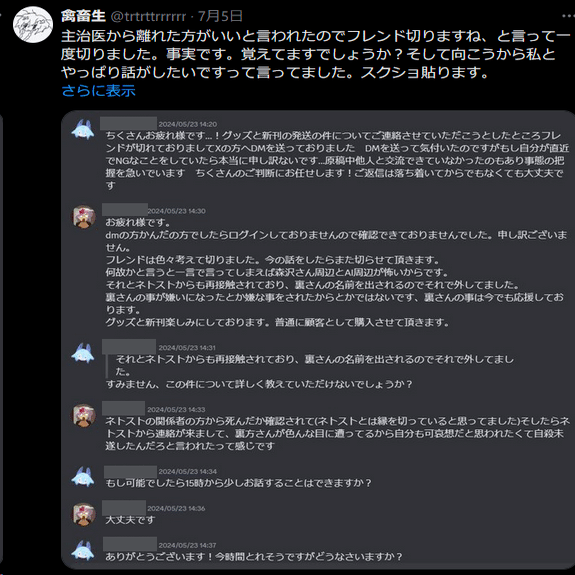Click brown-haired avatar at 14:36 message
This screenshot has height=575, width=575.
click(x=83, y=514)
